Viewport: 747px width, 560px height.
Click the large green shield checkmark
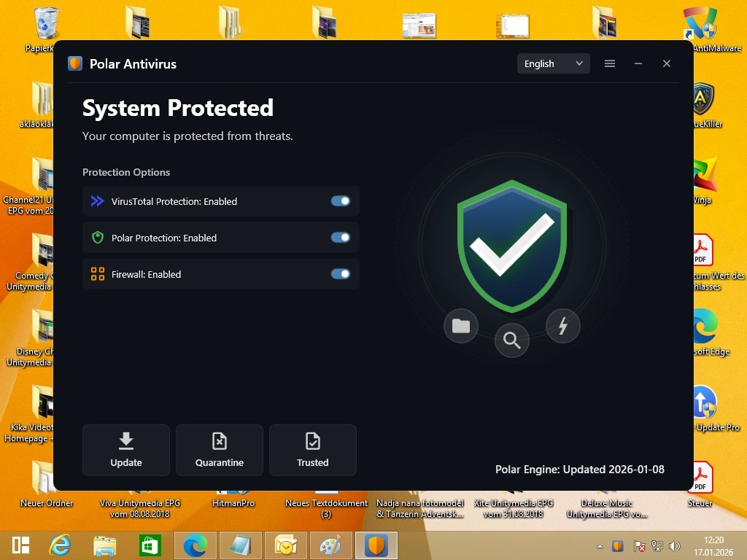coord(512,246)
